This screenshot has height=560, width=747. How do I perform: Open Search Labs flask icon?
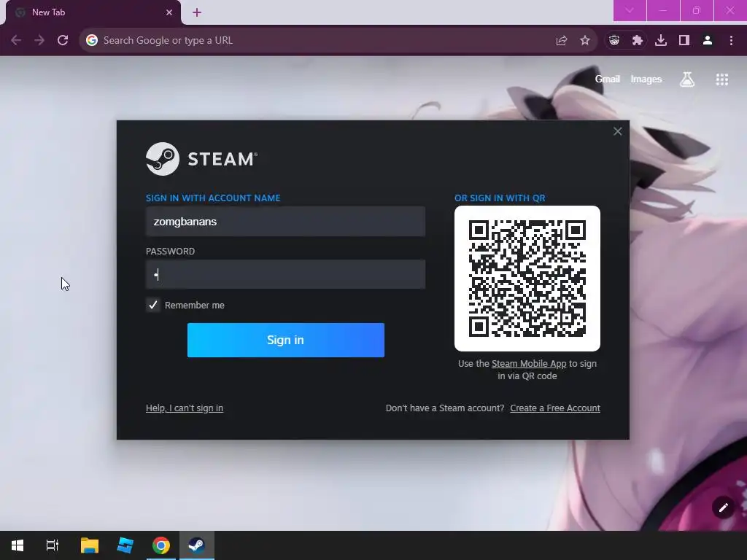tap(687, 79)
